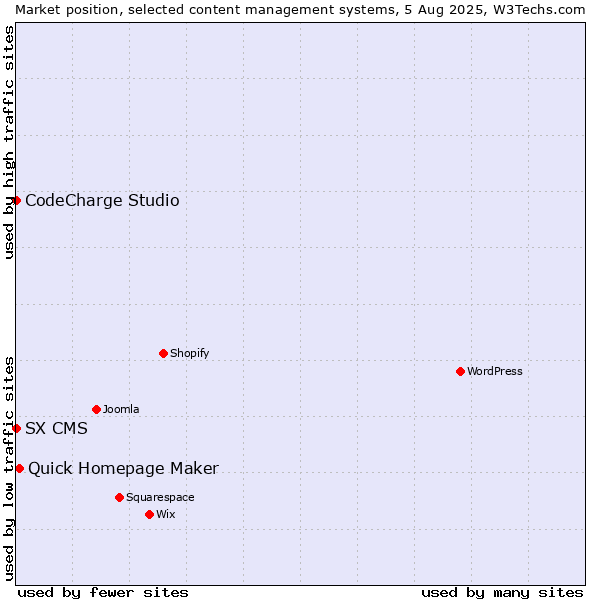Click the 'used by many sites' axis label
The width and height of the screenshot is (600, 600).
502,593
